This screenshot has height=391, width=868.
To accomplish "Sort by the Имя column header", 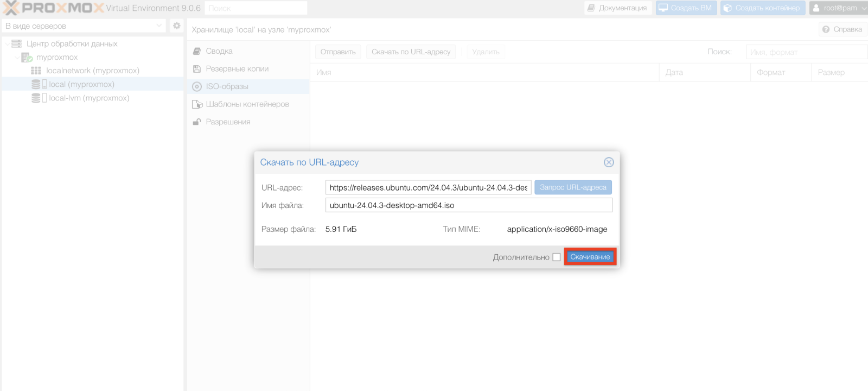I will (484, 72).
